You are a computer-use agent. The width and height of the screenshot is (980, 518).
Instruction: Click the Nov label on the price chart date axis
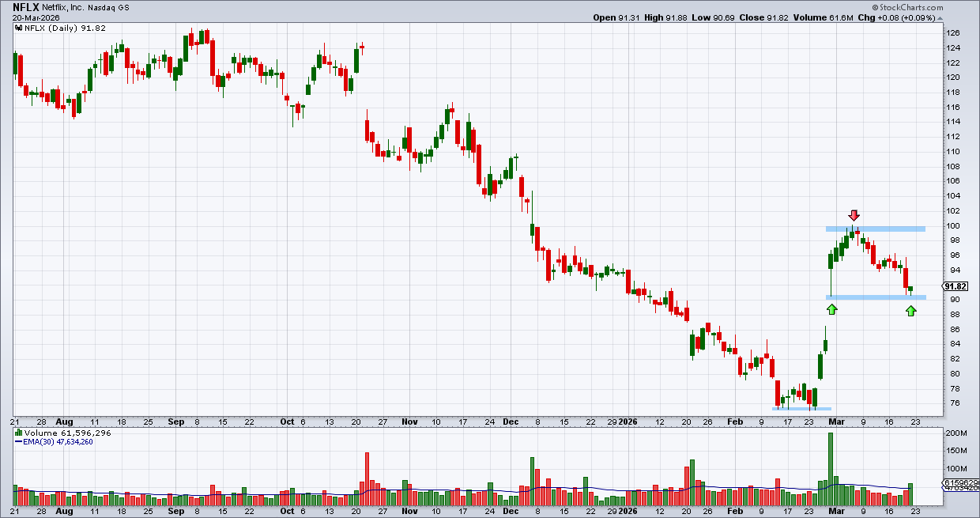coord(409,422)
